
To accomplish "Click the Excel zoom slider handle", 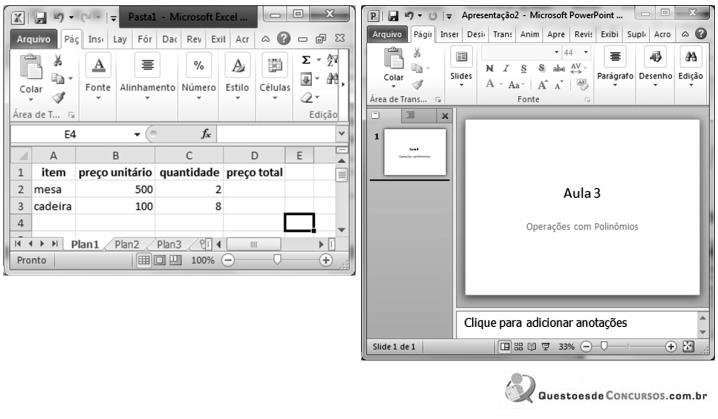I will 277,260.
